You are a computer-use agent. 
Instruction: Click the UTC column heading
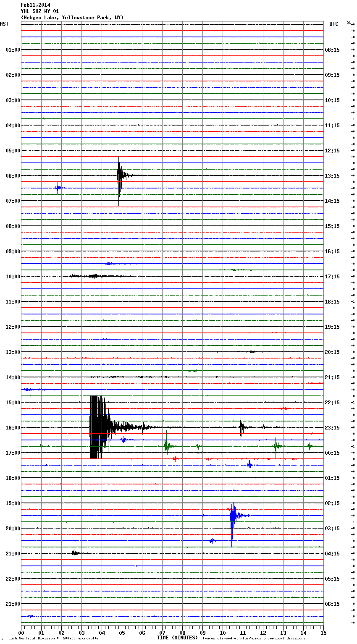coord(334,24)
